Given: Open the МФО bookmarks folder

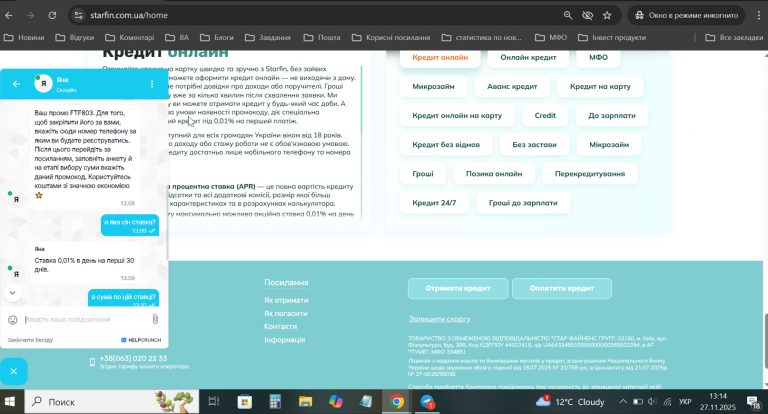Looking at the screenshot, I should (x=551, y=37).
